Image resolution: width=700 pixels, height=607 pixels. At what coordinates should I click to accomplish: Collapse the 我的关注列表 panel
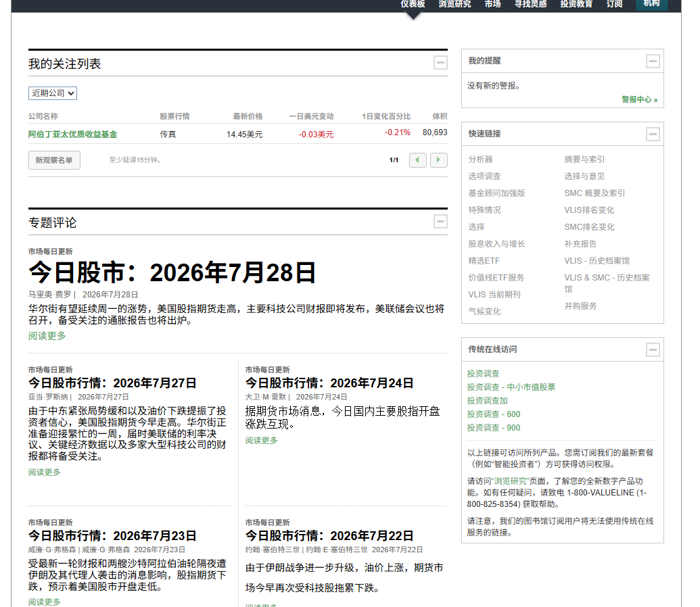(440, 62)
